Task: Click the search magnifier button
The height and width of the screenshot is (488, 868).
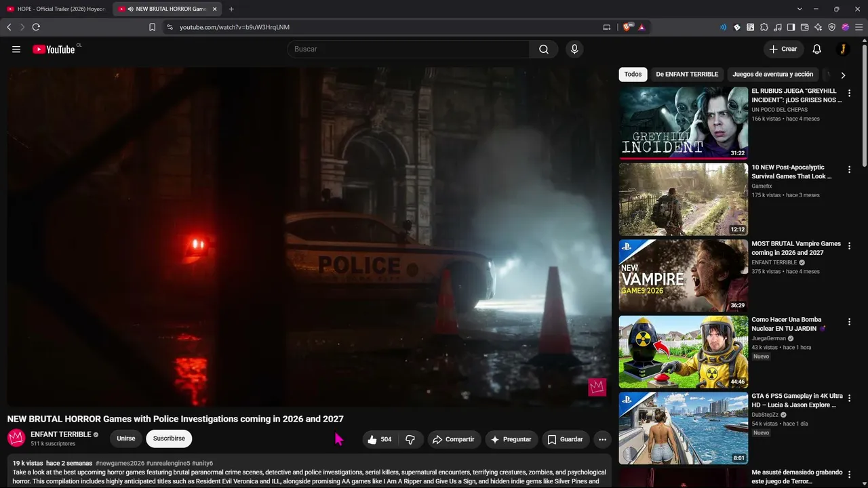Action: pyautogui.click(x=544, y=49)
